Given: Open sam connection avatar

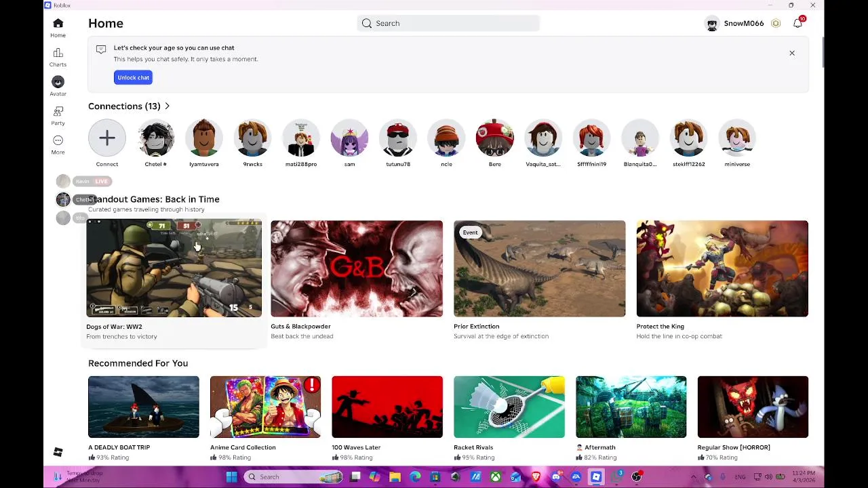Looking at the screenshot, I should click(349, 138).
